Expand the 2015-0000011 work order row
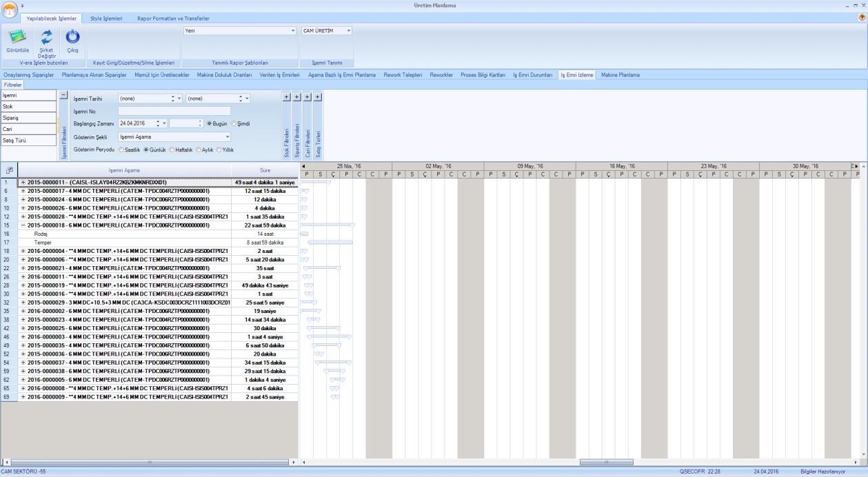 (23, 183)
